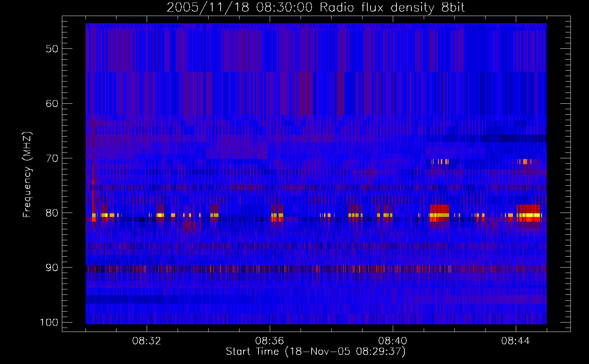Click the 08:32 time tick label
This screenshot has height=364, width=589.
click(x=147, y=341)
